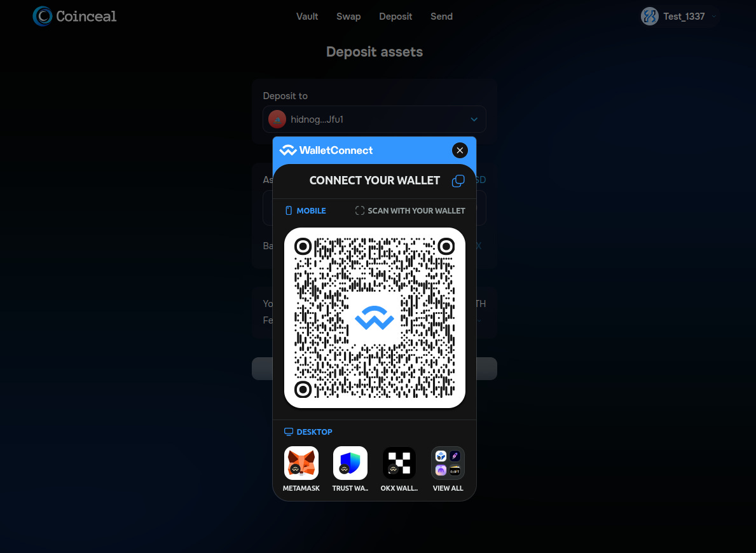Go to the Swap page
Image resolution: width=756 pixels, height=553 pixels.
[348, 17]
